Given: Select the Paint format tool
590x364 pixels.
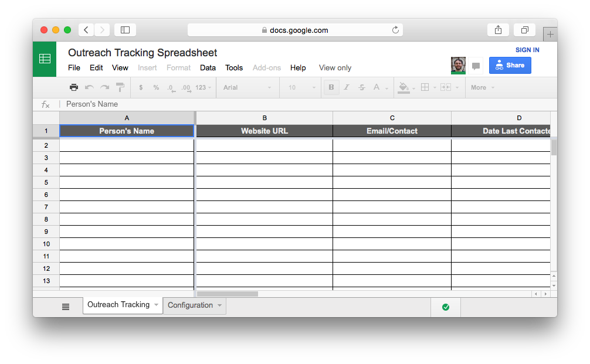Looking at the screenshot, I should click(x=120, y=87).
